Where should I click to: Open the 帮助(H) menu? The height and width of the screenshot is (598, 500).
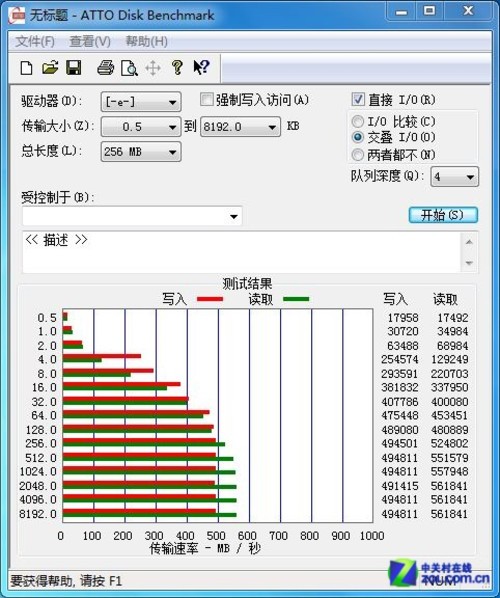click(x=146, y=41)
